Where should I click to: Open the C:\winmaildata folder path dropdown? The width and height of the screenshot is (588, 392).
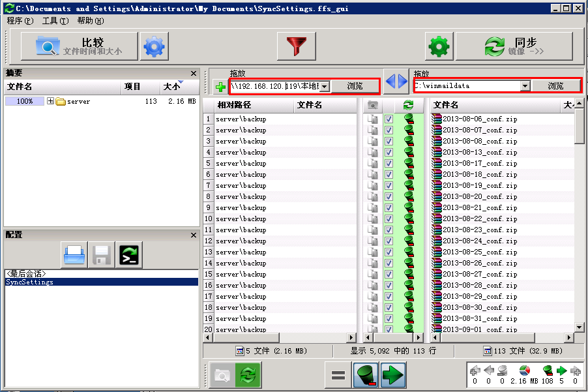pyautogui.click(x=525, y=86)
